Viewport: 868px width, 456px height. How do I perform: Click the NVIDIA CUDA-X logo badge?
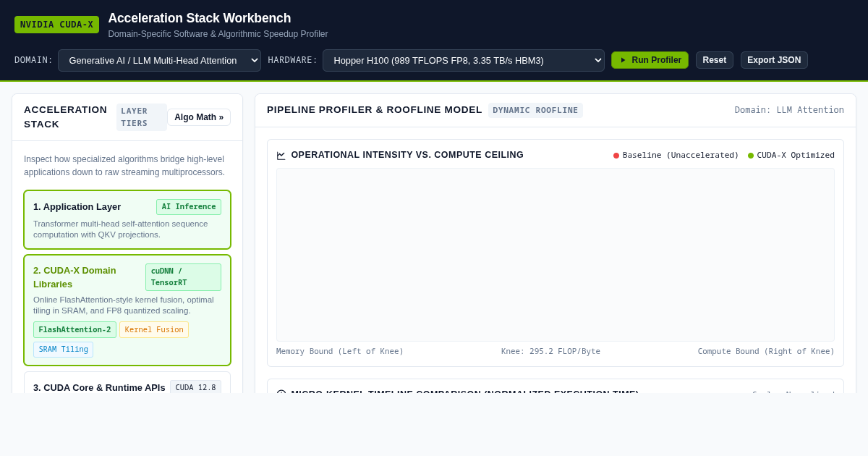(56, 25)
